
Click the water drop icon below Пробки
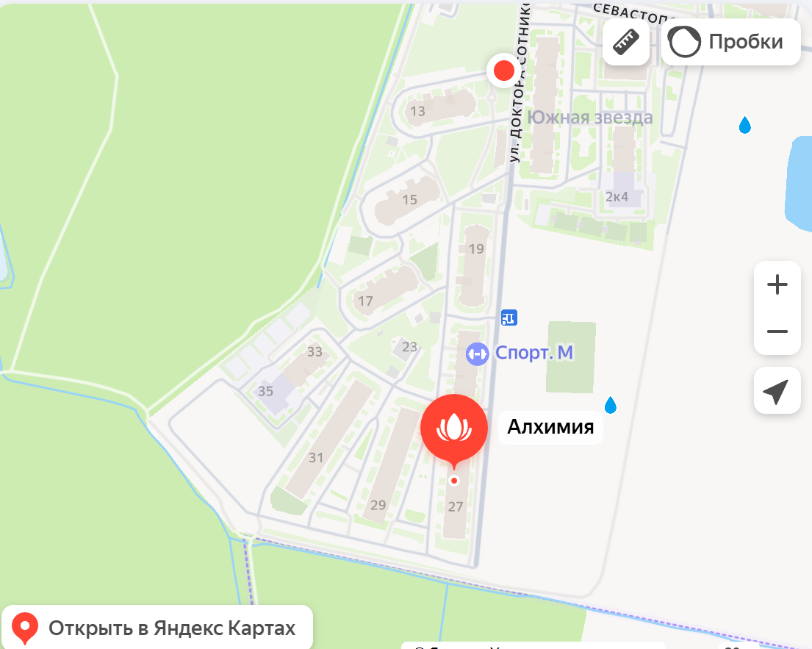[744, 125]
